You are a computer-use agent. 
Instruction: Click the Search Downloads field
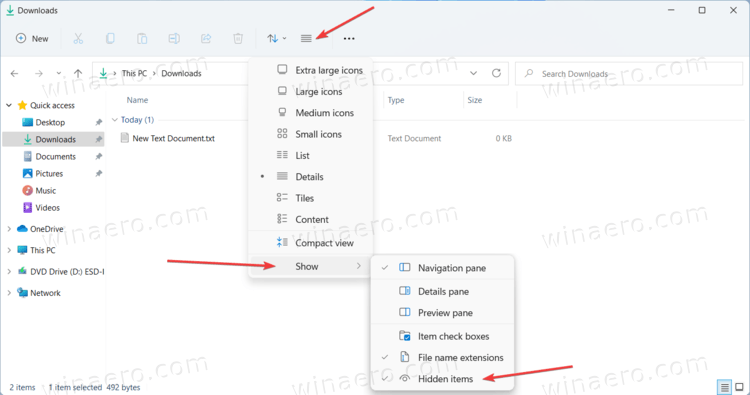point(629,74)
